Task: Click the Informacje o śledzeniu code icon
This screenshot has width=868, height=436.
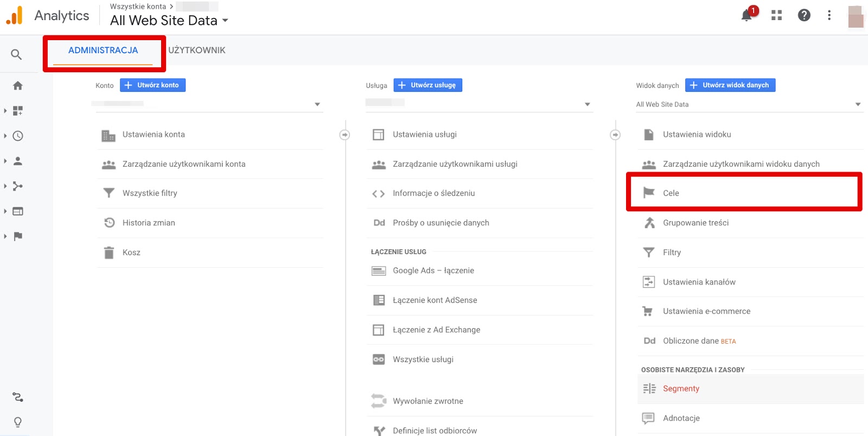Action: 379,193
